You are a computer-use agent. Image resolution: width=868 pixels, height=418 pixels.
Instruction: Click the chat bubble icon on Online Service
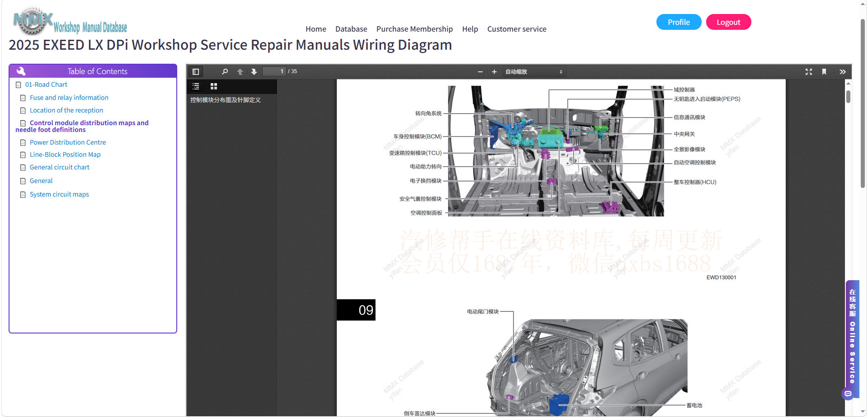point(848,394)
